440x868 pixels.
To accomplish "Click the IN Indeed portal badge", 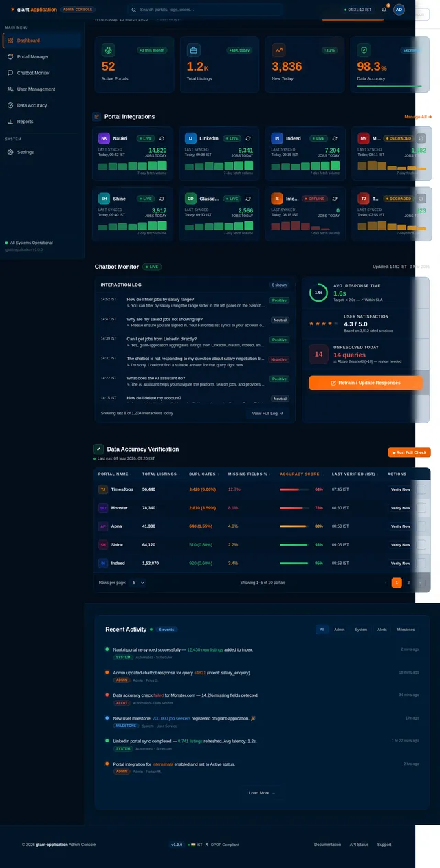I will [x=277, y=138].
